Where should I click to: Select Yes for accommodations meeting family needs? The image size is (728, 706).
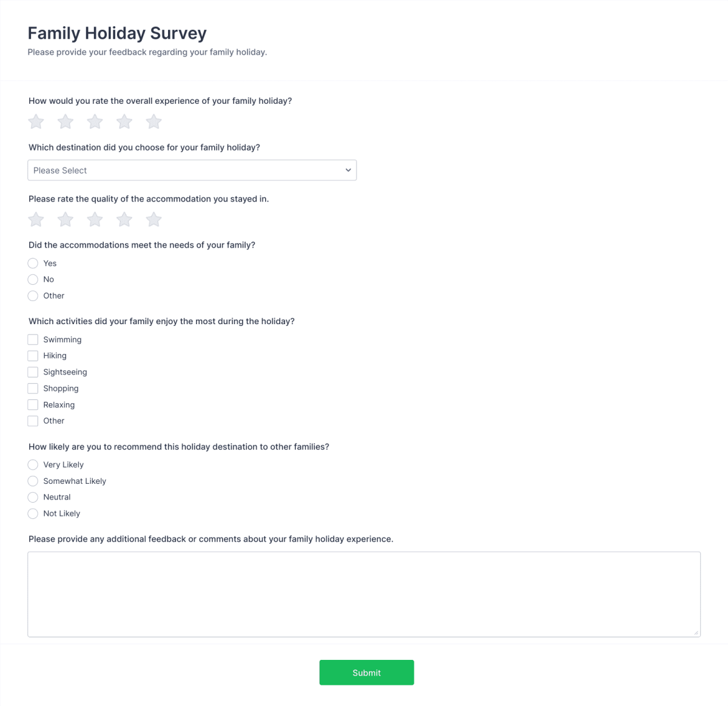tap(33, 263)
